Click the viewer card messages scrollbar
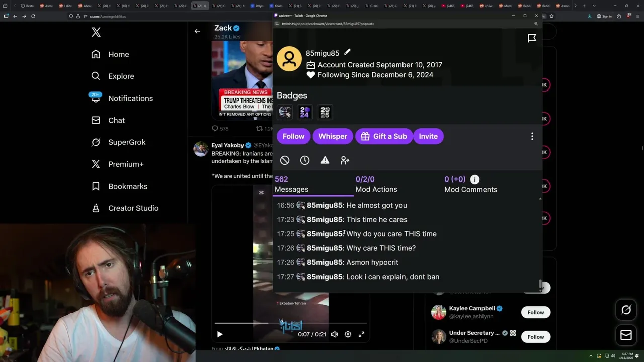644x362 pixels. (x=540, y=285)
